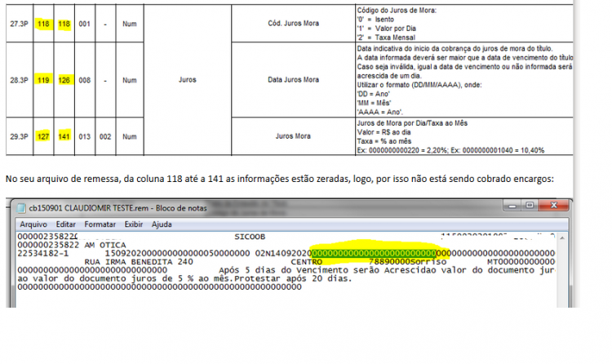Click the '013' length cell
The image size is (612, 364).
(x=85, y=136)
